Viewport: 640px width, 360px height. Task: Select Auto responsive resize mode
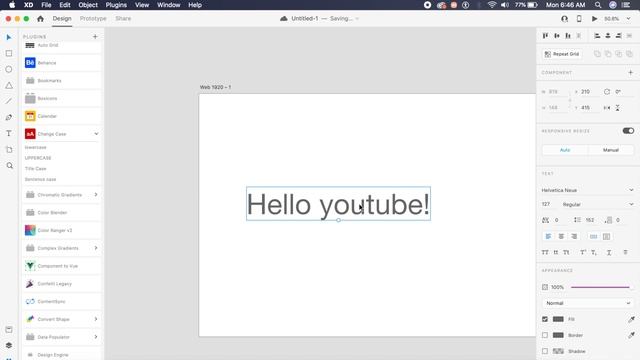pos(565,150)
